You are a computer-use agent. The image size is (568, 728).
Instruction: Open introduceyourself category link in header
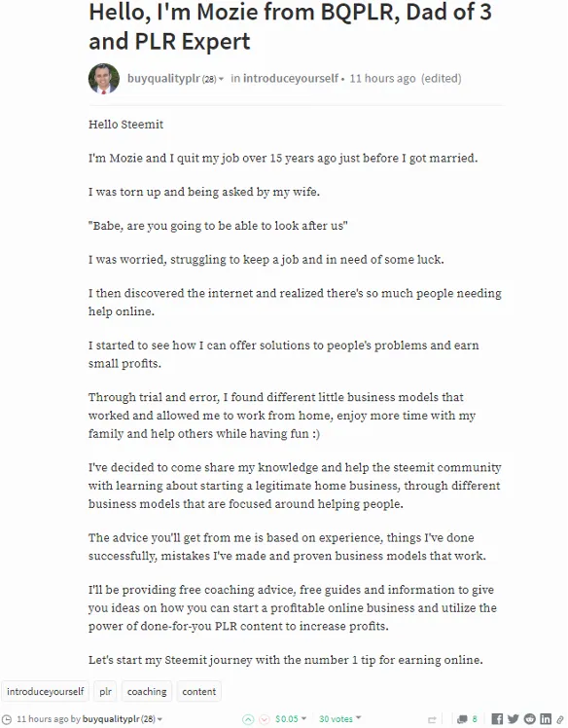[291, 79]
